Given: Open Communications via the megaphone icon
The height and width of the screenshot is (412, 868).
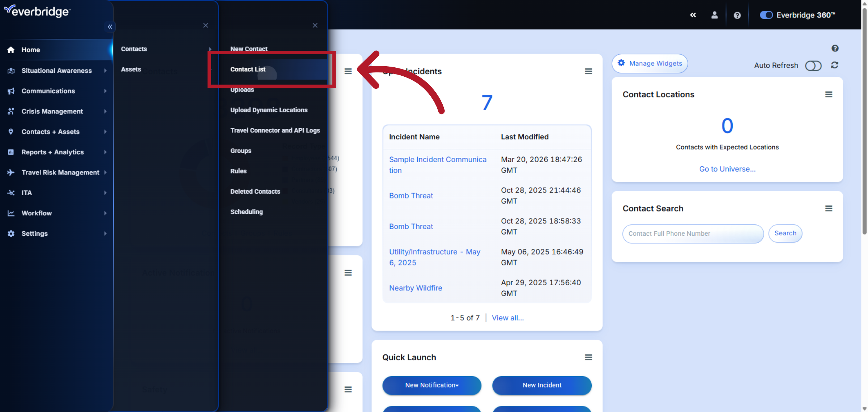Looking at the screenshot, I should pyautogui.click(x=11, y=91).
